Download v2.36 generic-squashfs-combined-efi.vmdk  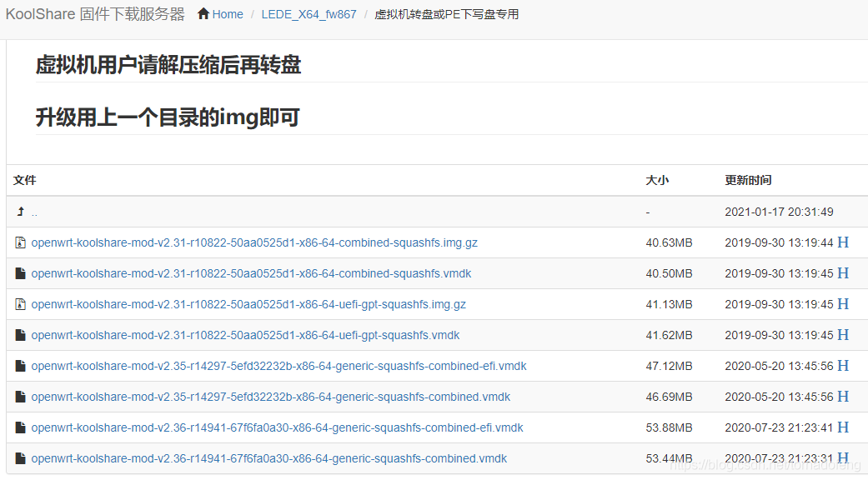278,428
